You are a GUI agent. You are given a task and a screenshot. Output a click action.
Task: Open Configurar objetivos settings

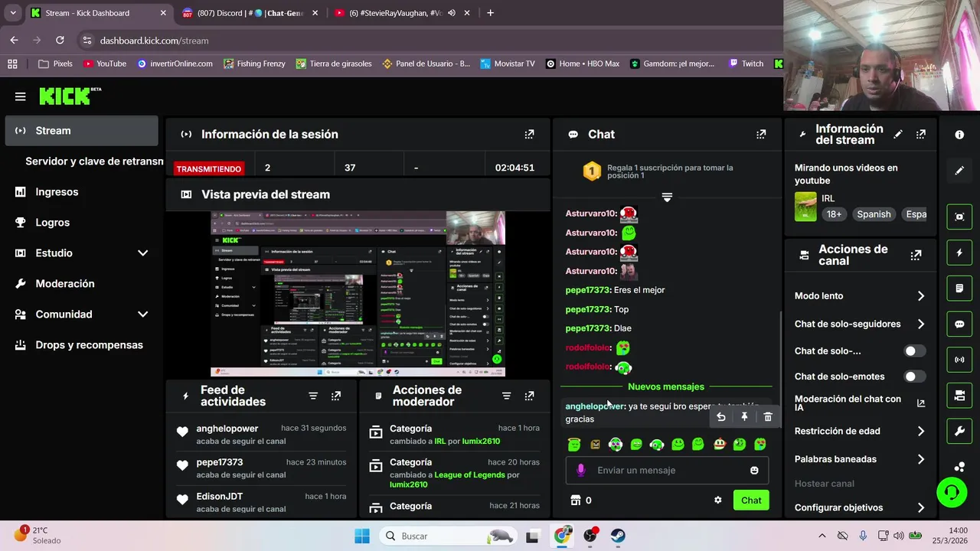(860, 507)
